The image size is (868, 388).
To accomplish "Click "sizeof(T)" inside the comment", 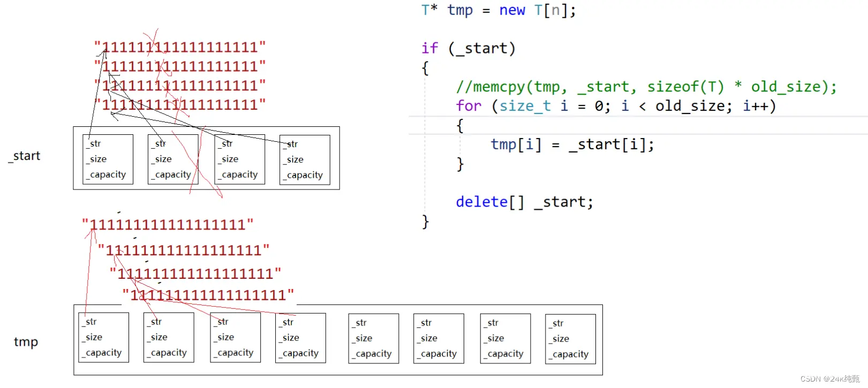I will coord(685,87).
